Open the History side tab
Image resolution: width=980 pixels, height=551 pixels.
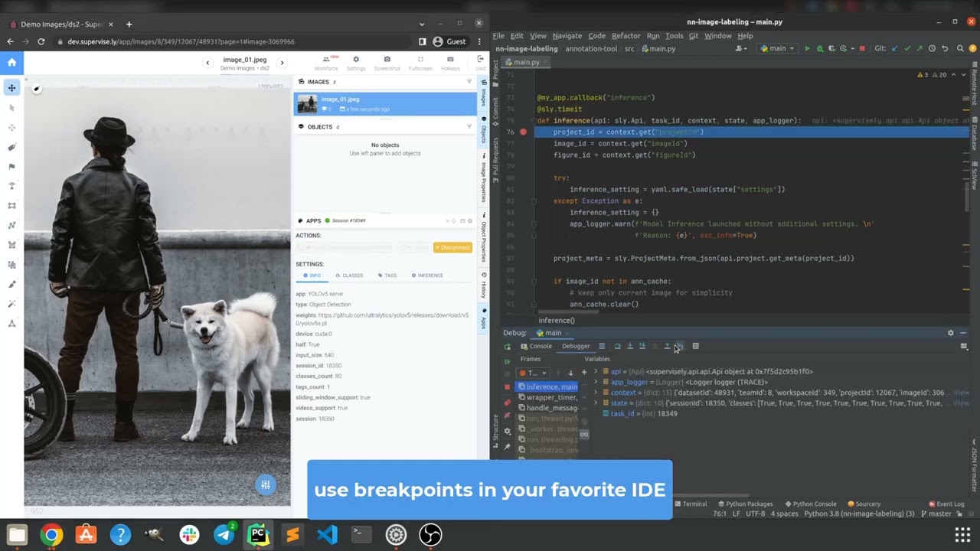[484, 285]
